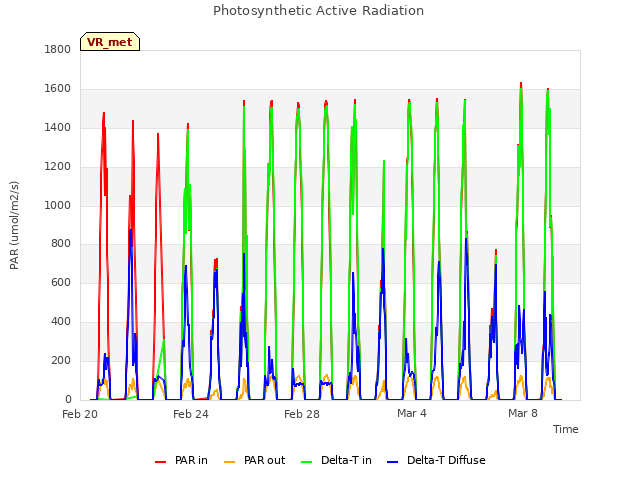Click the 1800 y-axis tick label

coord(58,49)
